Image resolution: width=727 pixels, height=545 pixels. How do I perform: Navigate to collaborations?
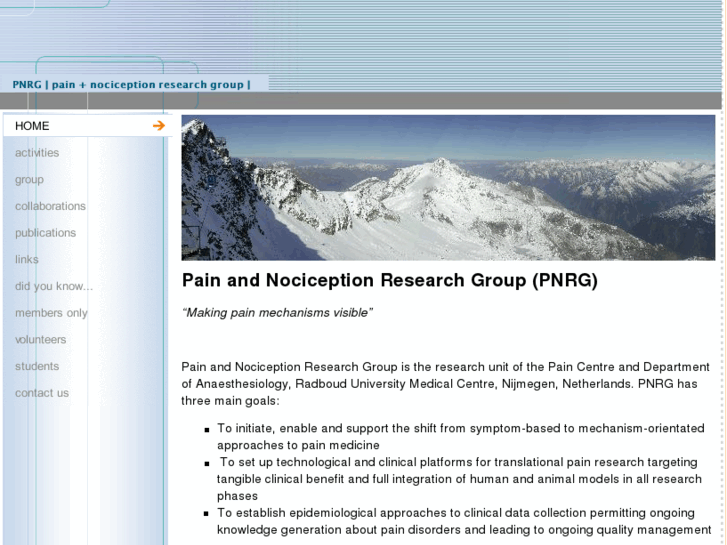click(50, 206)
